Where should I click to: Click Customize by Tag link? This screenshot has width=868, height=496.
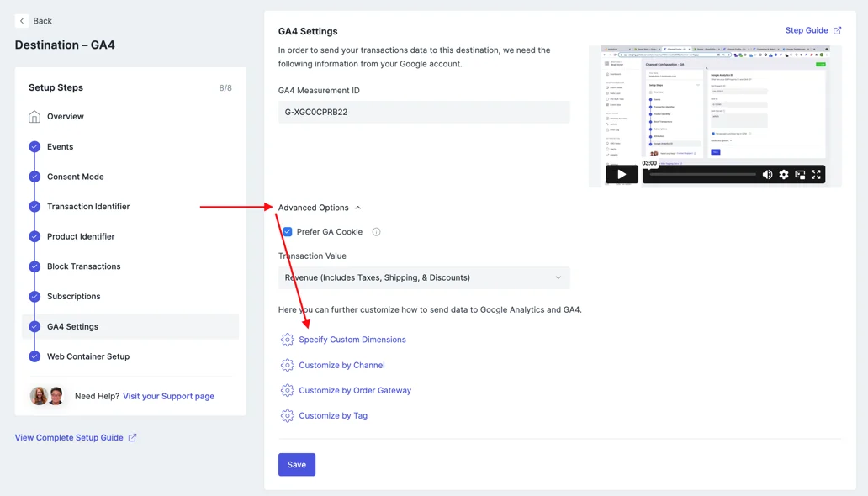pos(333,416)
